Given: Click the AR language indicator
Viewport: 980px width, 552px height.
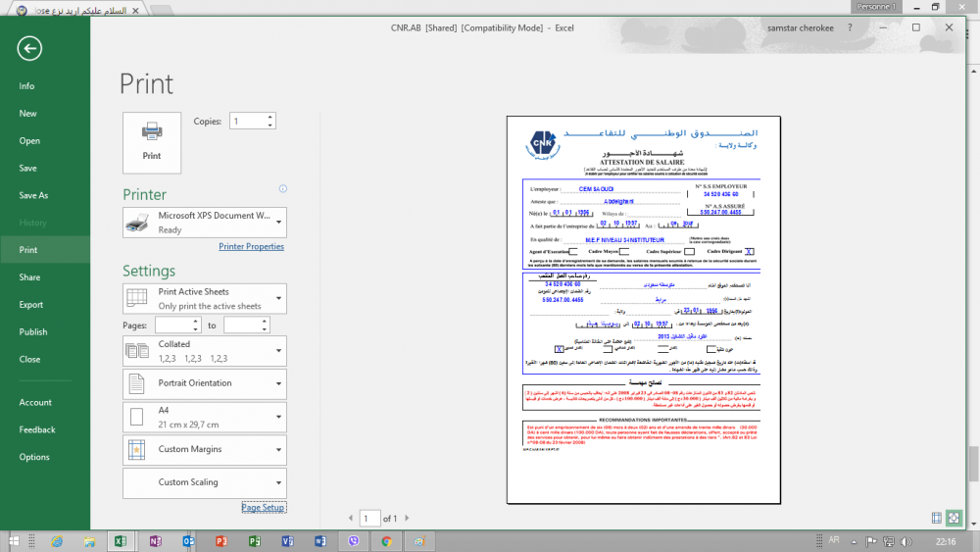Looking at the screenshot, I should pos(834,540).
